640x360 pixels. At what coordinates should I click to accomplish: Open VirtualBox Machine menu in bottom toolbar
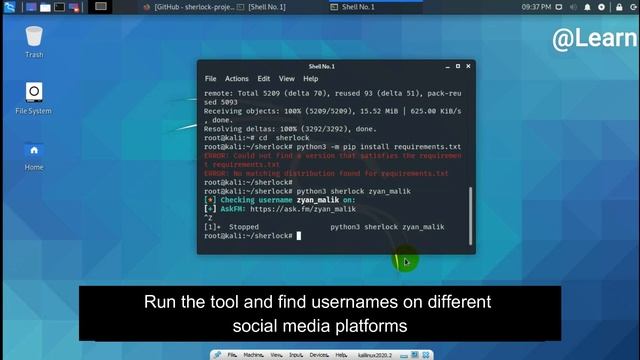[253, 355]
